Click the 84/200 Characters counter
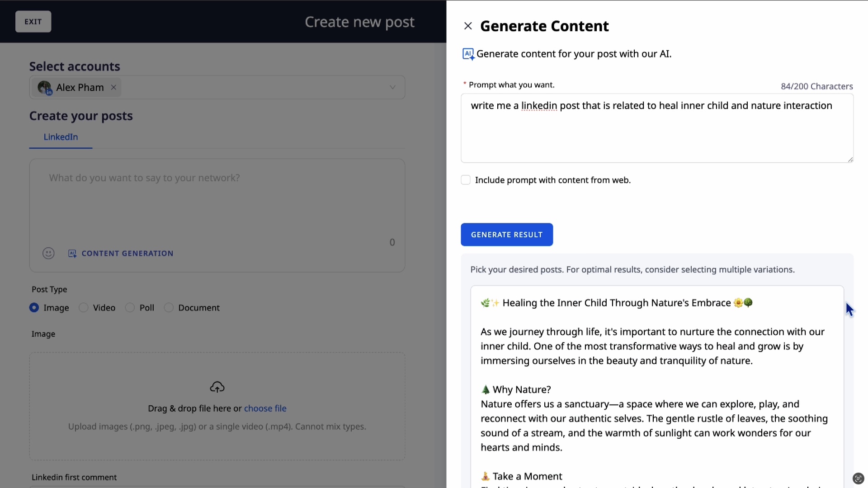The height and width of the screenshot is (488, 868). click(816, 86)
